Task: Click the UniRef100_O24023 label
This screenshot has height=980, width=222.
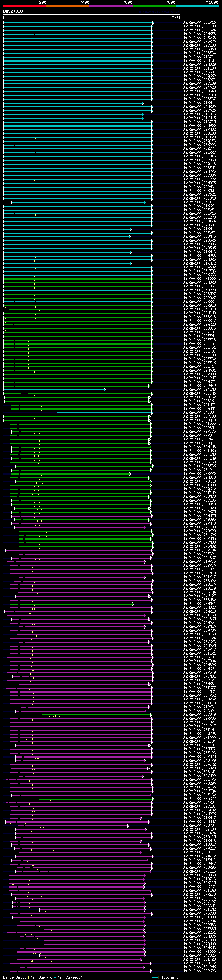Action: (199, 88)
